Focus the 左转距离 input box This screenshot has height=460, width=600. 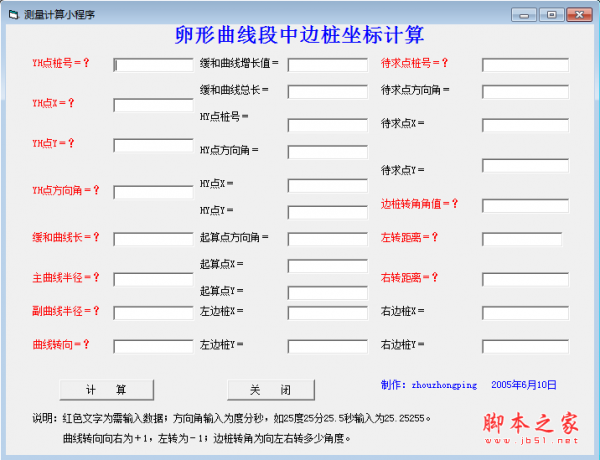522,239
